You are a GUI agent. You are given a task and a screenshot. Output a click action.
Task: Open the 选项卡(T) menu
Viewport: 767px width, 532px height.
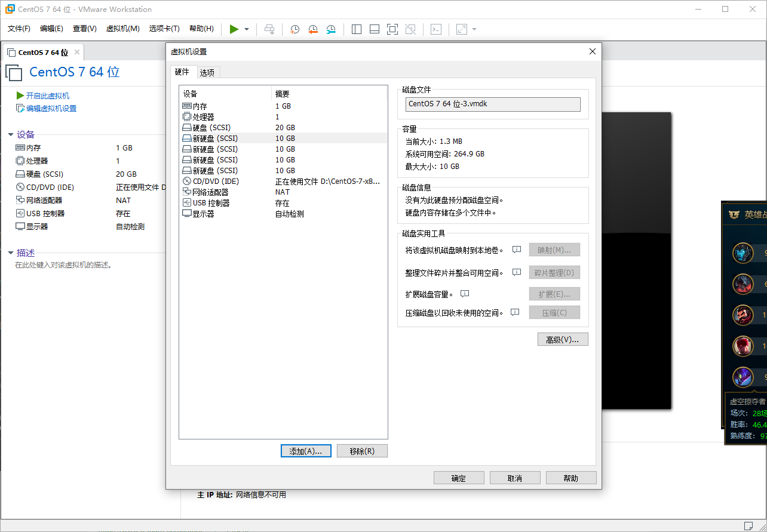click(x=164, y=29)
